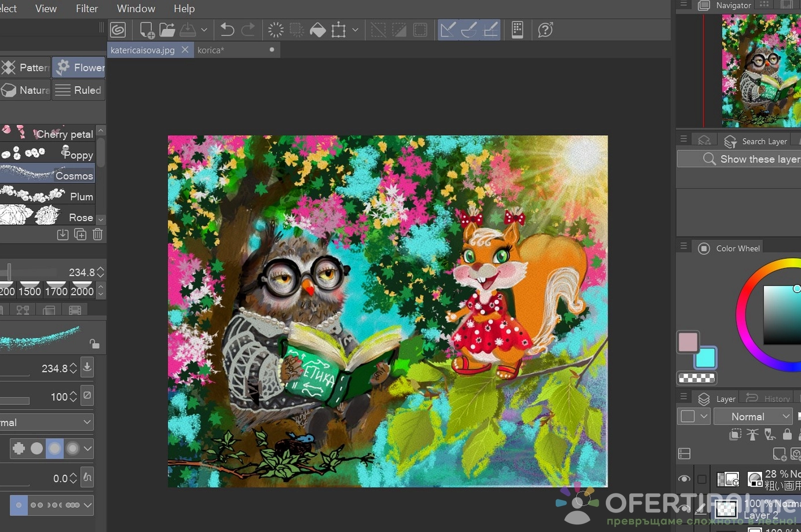This screenshot has width=801, height=532.
Task: Expand the hardness options dropdown arrow
Action: tap(88, 448)
